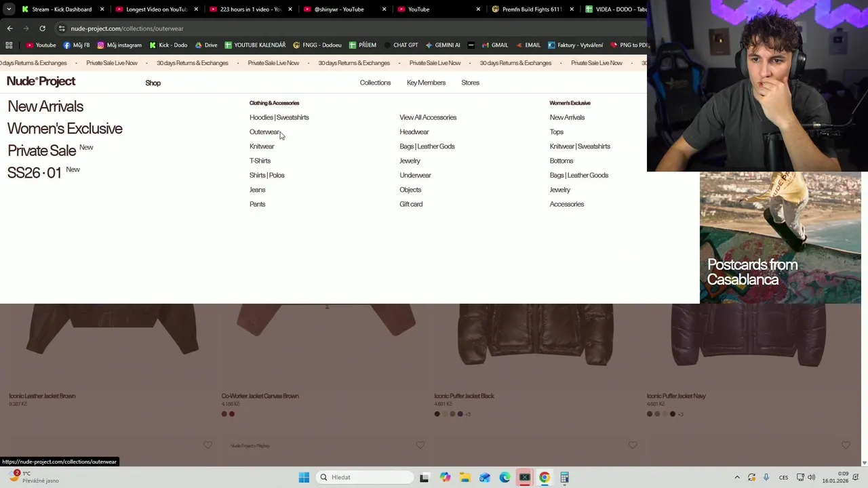
Task: Select Hoodies | Sweatshirts category
Action: coord(279,117)
